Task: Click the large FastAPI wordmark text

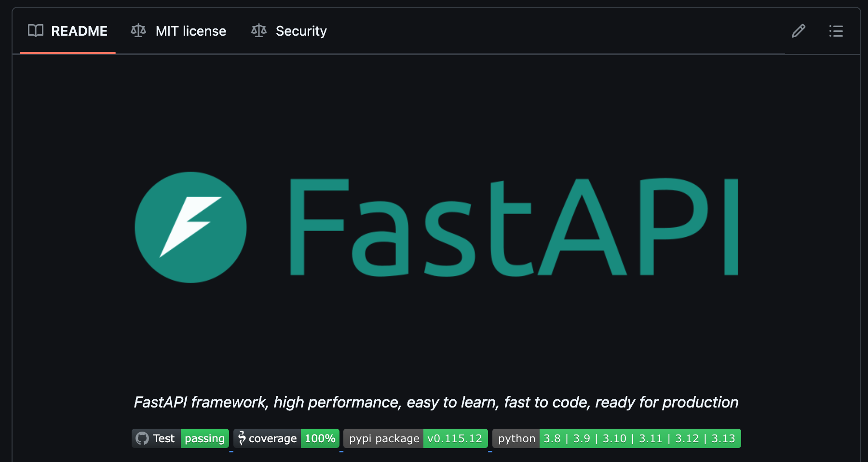Action: pyautogui.click(x=514, y=227)
